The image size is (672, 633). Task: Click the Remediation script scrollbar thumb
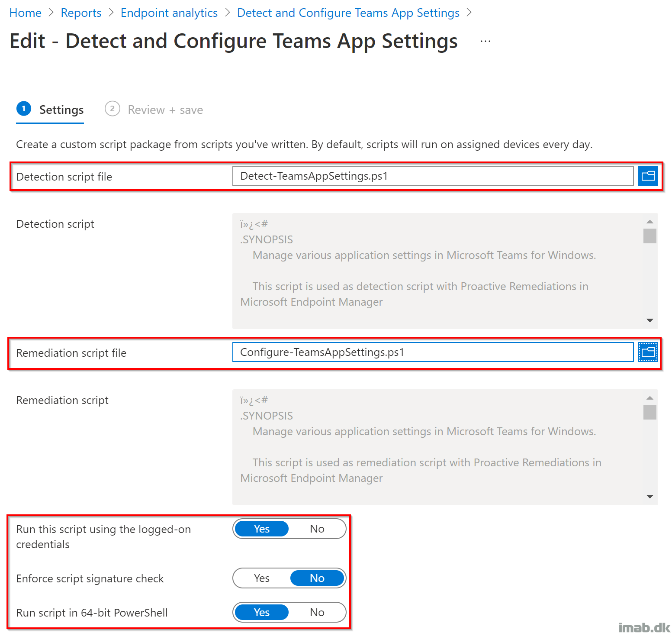(x=649, y=412)
